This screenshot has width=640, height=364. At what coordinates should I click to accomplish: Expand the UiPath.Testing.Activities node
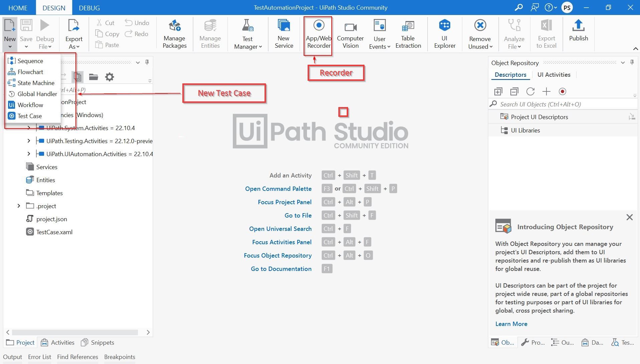tap(28, 140)
